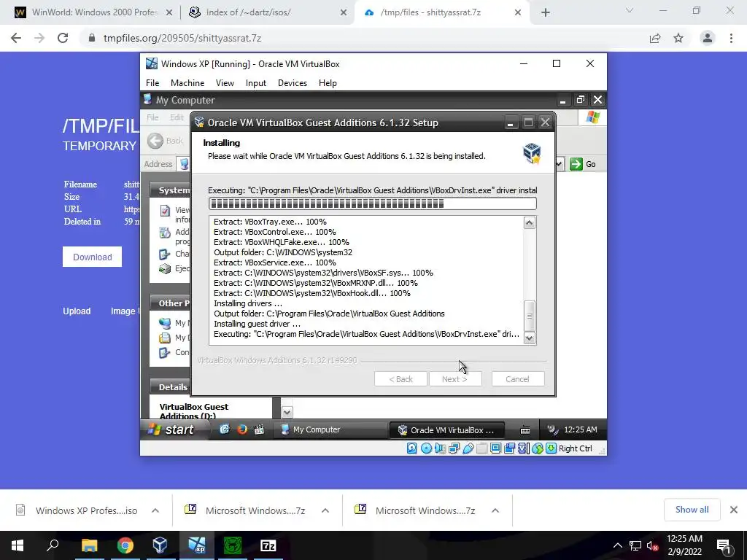The height and width of the screenshot is (560, 747).
Task: Click the installation progress bar
Action: 373,204
